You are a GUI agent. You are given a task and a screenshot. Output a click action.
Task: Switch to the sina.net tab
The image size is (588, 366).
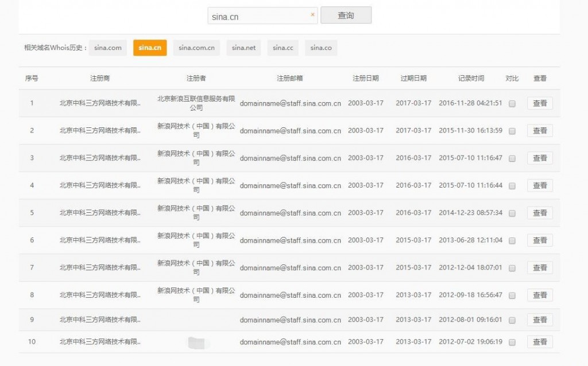(x=243, y=48)
